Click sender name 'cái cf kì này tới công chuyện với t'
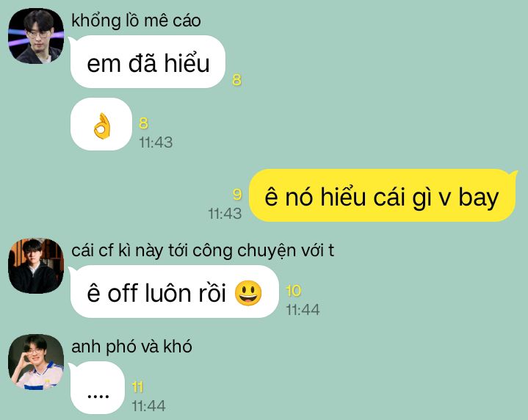 [x=203, y=250]
